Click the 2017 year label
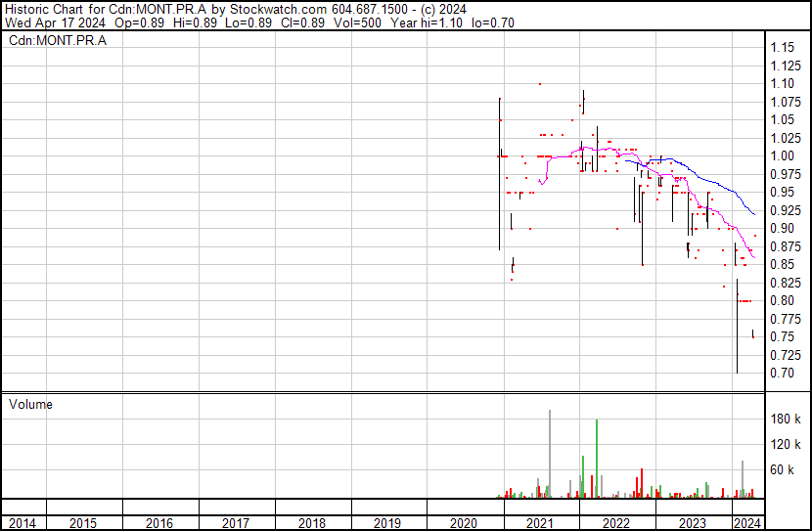The width and height of the screenshot is (812, 531). tap(235, 523)
